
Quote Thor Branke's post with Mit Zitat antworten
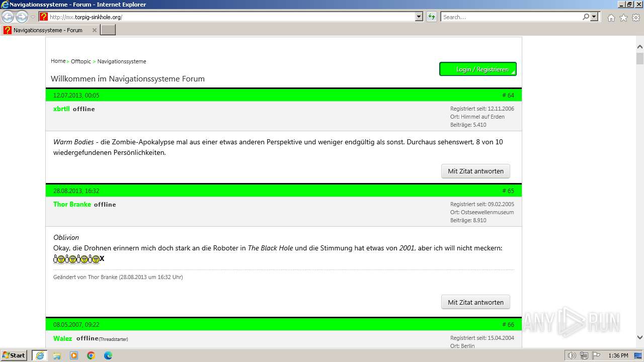pyautogui.click(x=475, y=302)
